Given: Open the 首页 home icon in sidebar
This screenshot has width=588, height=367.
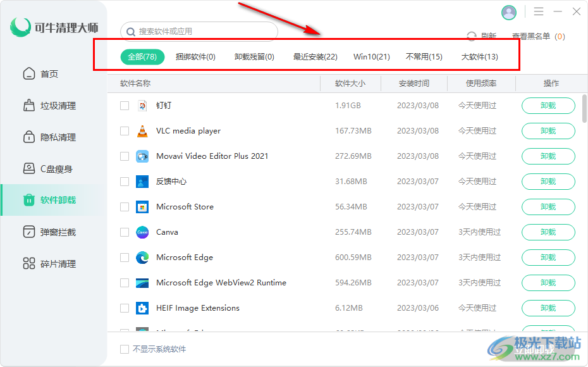Looking at the screenshot, I should pos(29,74).
